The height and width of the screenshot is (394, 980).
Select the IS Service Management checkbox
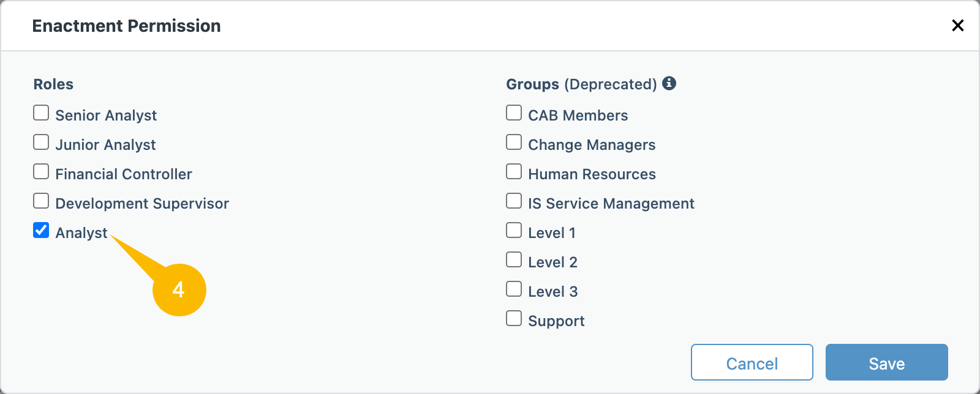click(x=514, y=201)
